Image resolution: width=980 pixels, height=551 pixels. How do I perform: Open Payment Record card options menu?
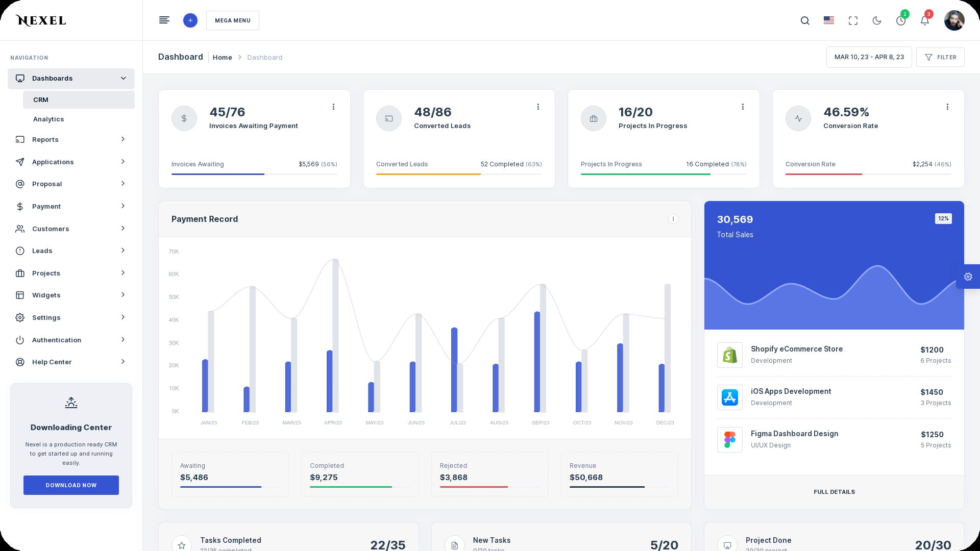[673, 219]
